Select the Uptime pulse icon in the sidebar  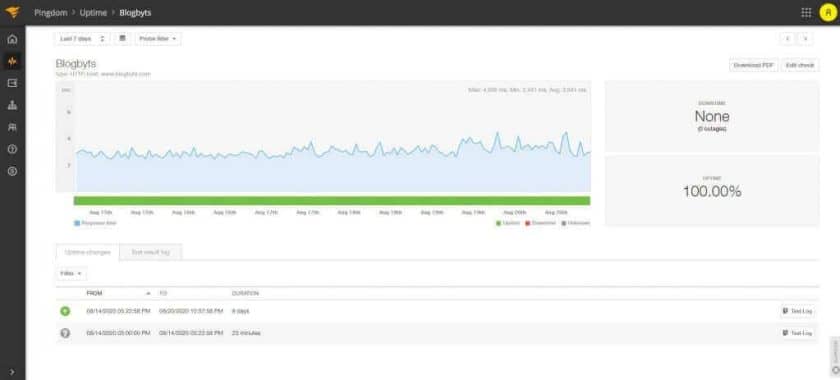12,61
